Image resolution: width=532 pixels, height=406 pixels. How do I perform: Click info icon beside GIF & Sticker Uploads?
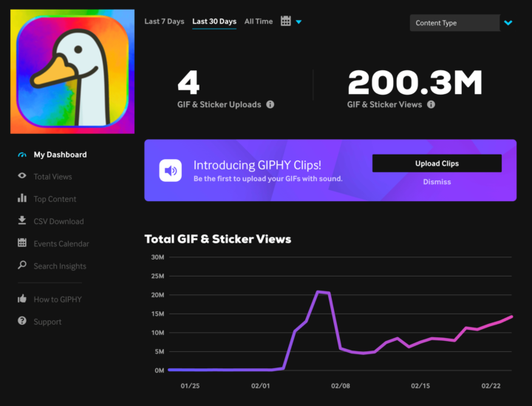point(270,104)
